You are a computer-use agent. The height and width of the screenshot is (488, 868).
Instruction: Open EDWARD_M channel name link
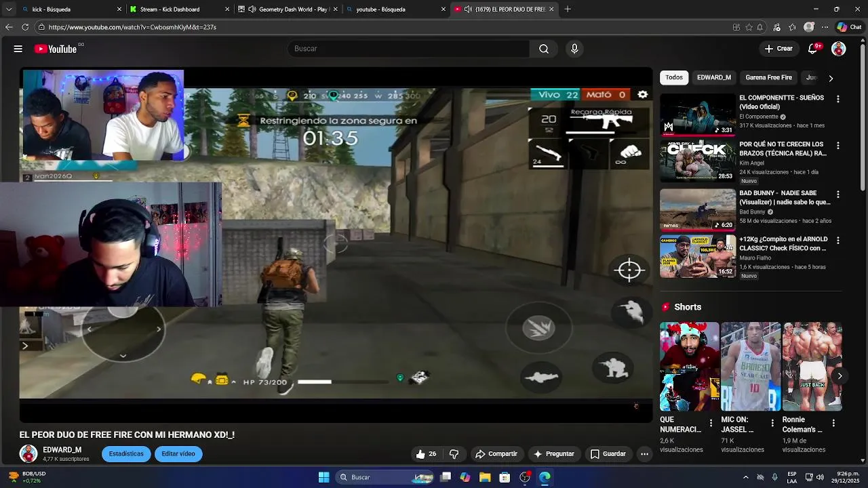click(62, 450)
